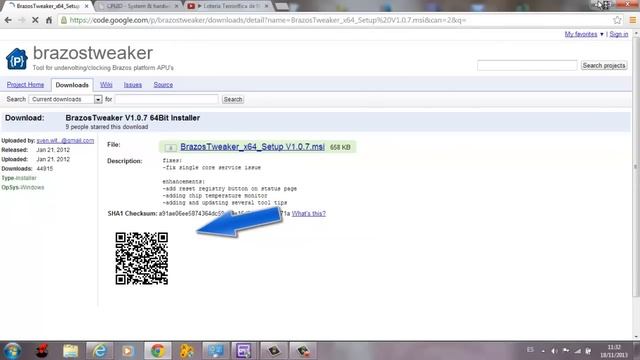The image size is (640, 360).
Task: Click the Chrome taskbar icon
Action: point(158,351)
